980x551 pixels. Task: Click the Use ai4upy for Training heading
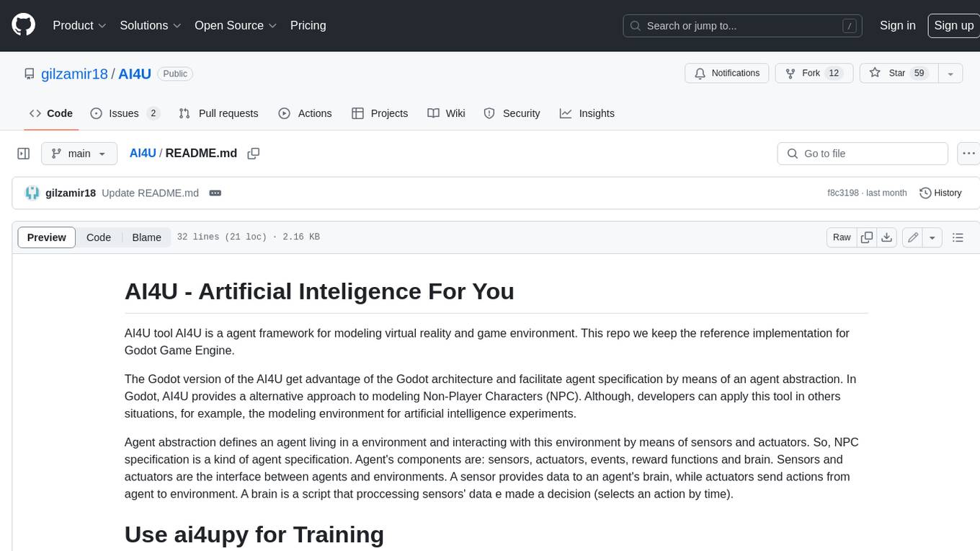click(254, 534)
